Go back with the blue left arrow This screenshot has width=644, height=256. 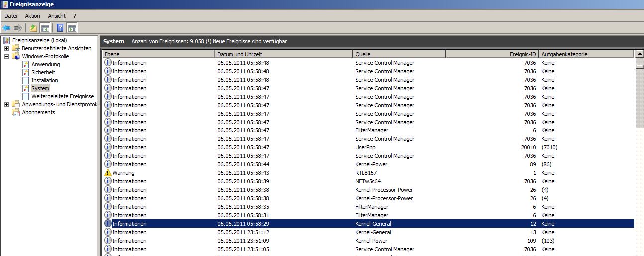(6, 28)
